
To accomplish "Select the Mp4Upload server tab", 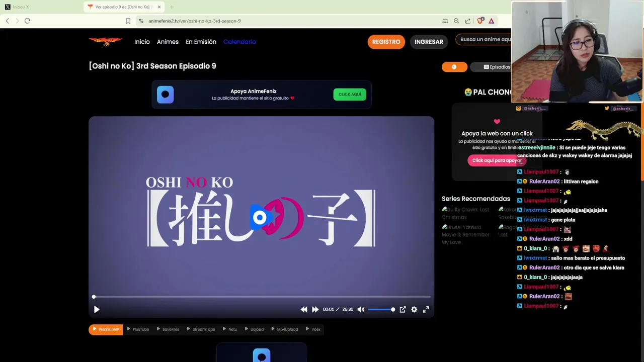I will (285, 329).
